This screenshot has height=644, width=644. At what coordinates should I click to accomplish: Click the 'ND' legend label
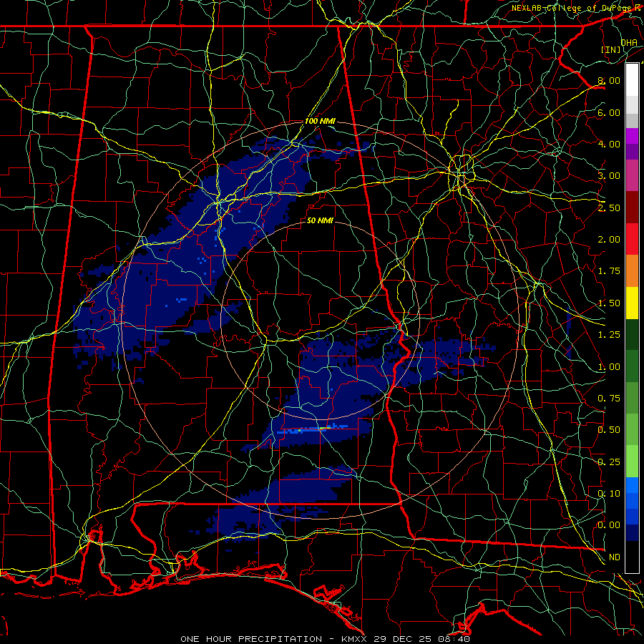click(615, 557)
